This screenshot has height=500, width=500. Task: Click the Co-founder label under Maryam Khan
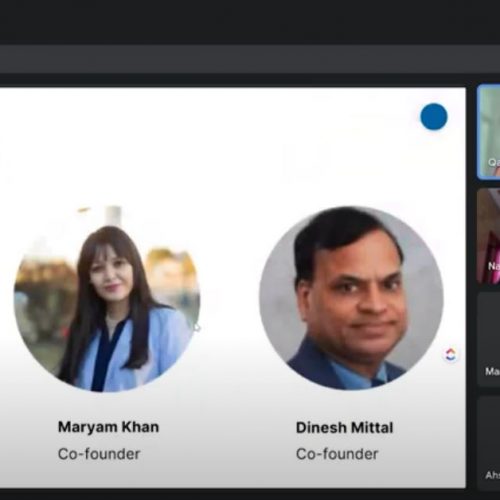(x=99, y=454)
